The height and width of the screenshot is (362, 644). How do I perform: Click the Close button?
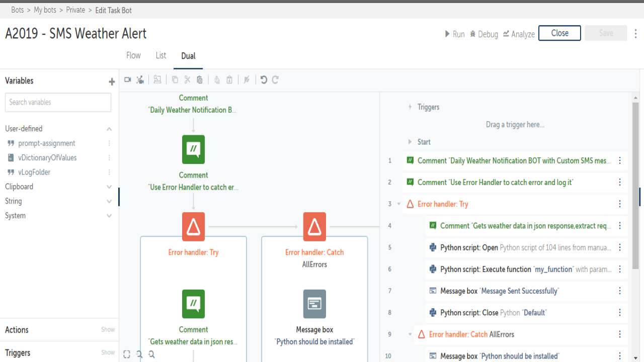559,33
